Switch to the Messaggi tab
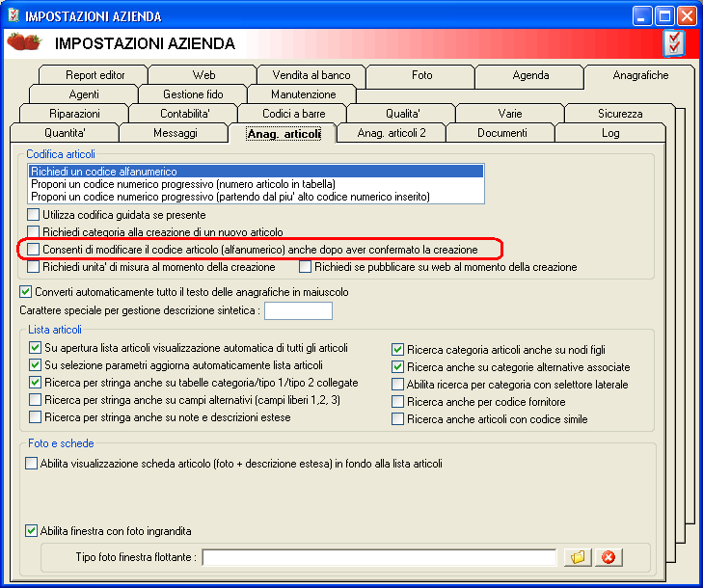The width and height of the screenshot is (703, 588). (x=175, y=133)
